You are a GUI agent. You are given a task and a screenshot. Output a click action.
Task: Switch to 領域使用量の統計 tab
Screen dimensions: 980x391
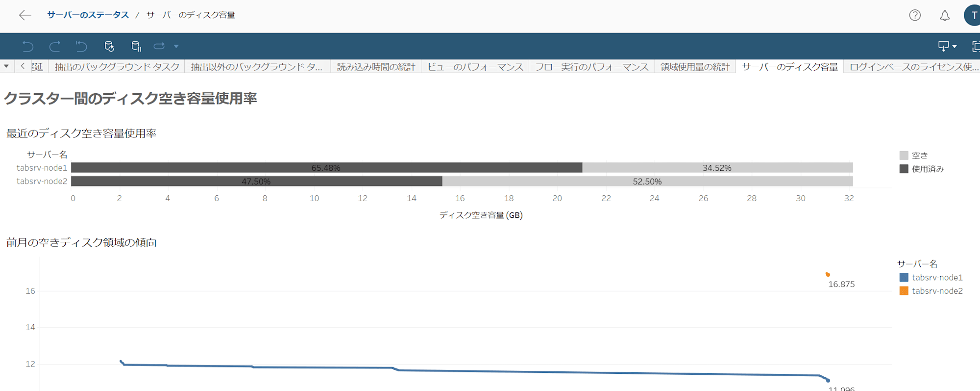point(695,67)
